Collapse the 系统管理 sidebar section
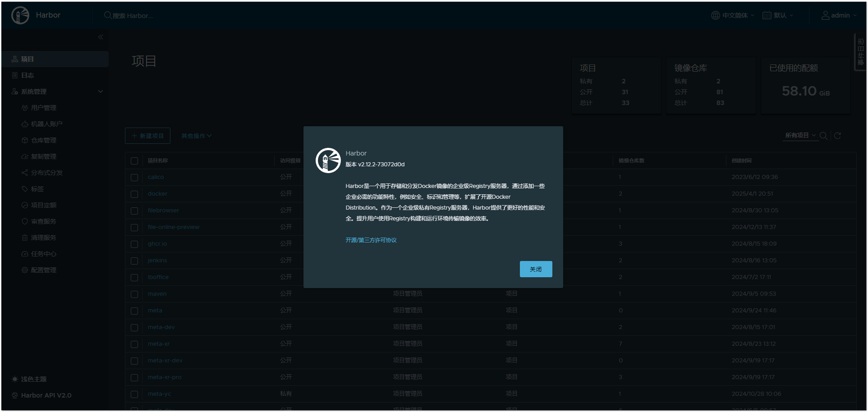The width and height of the screenshot is (868, 412). click(101, 92)
